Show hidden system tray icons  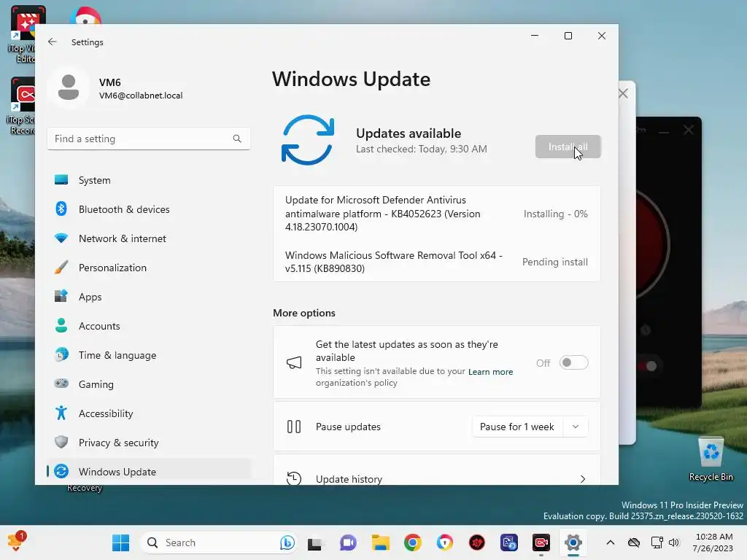611,542
